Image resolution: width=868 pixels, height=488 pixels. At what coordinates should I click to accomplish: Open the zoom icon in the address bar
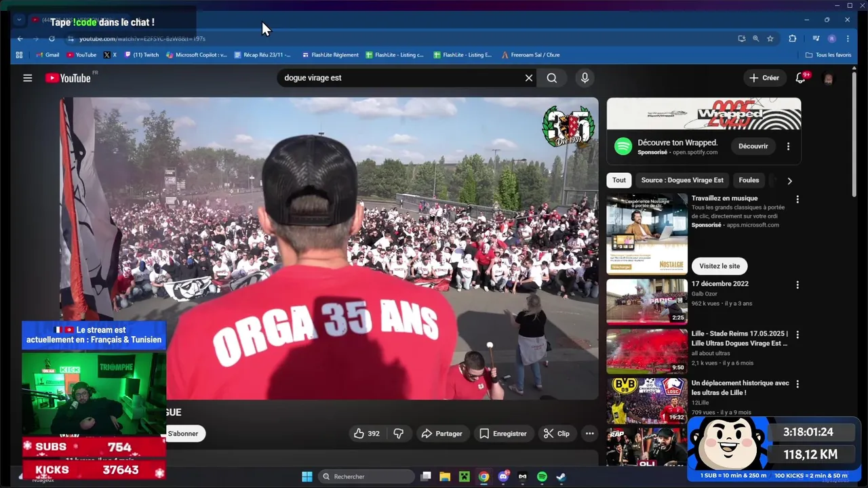755,39
